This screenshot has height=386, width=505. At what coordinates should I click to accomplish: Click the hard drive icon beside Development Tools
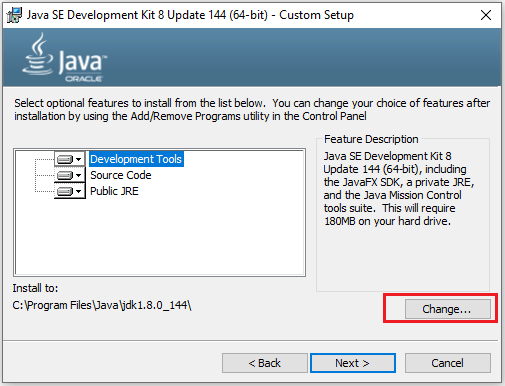tap(65, 159)
